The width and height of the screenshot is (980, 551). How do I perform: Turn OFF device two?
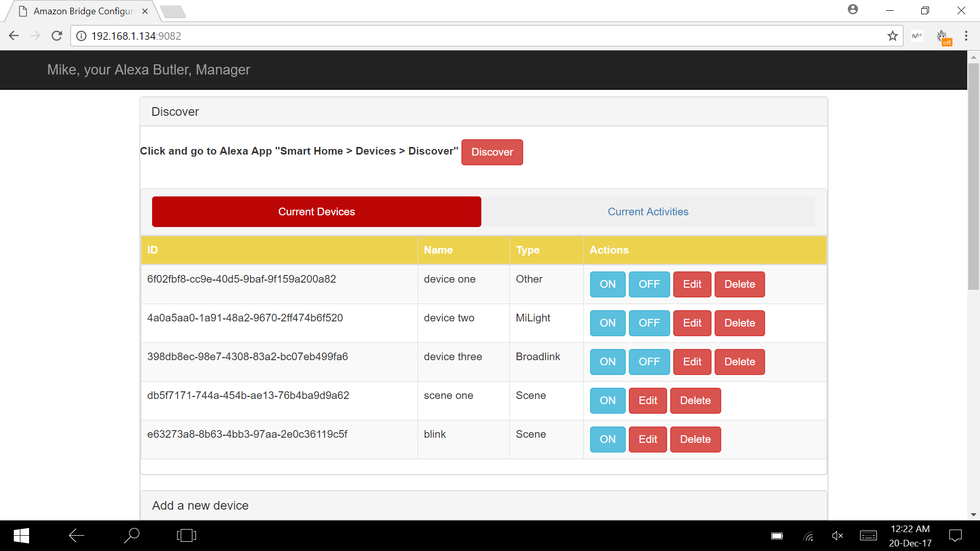[x=649, y=323]
